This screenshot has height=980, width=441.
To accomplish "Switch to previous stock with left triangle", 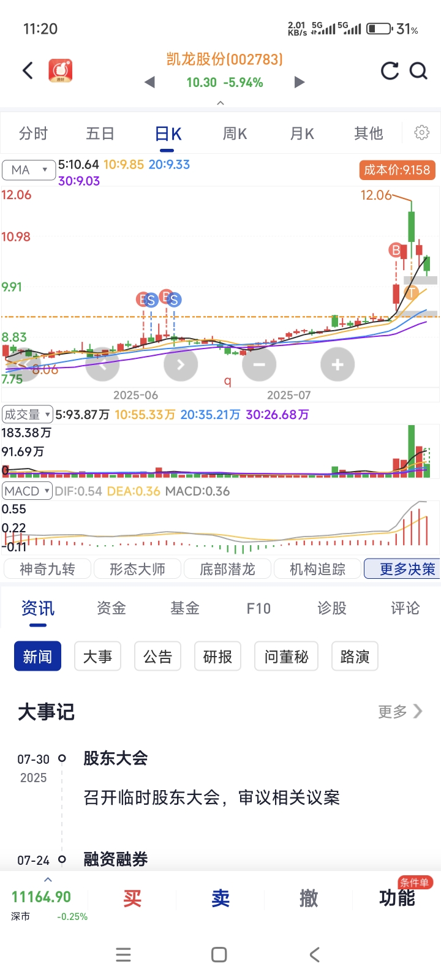I will (x=149, y=82).
